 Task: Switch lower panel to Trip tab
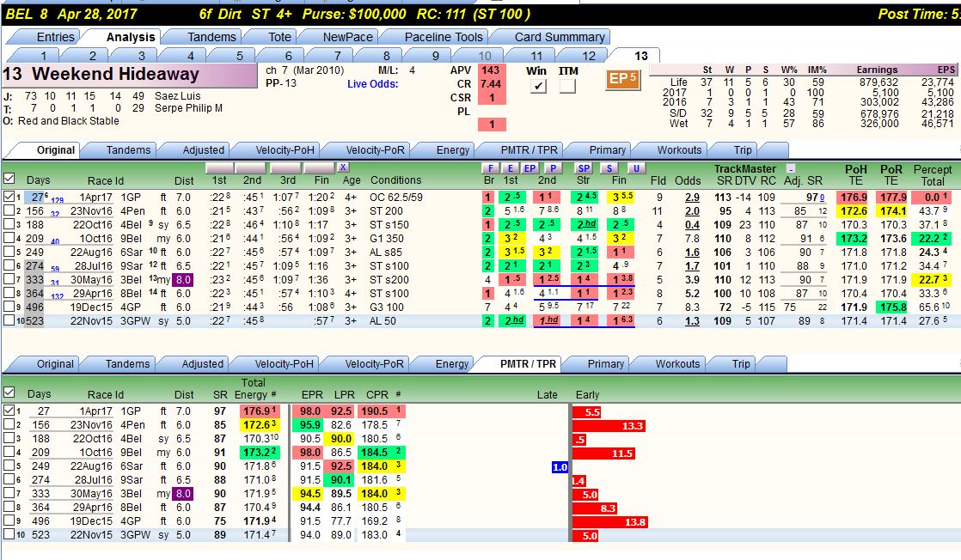[x=740, y=364]
